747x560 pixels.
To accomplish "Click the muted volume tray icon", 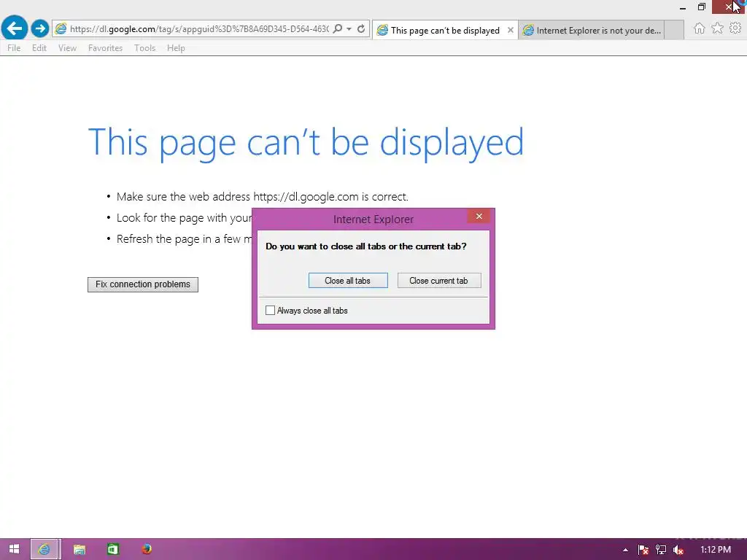I will pyautogui.click(x=678, y=550).
